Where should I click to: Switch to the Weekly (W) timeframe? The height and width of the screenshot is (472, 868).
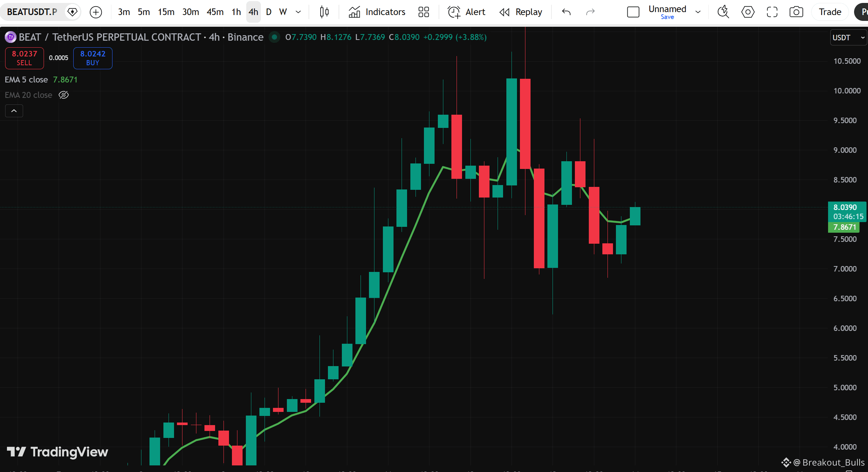[x=283, y=12]
